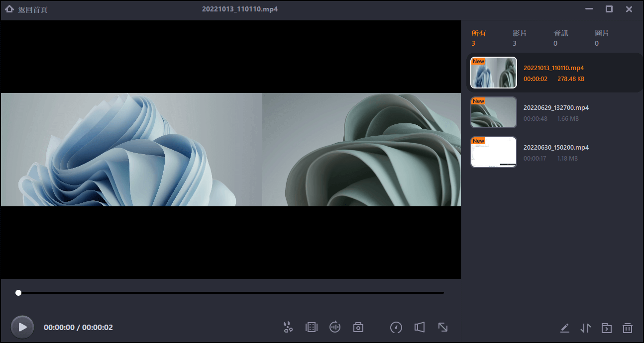Click the circular audio waveform icon
Screen dimensions: 644x343
pyautogui.click(x=335, y=327)
